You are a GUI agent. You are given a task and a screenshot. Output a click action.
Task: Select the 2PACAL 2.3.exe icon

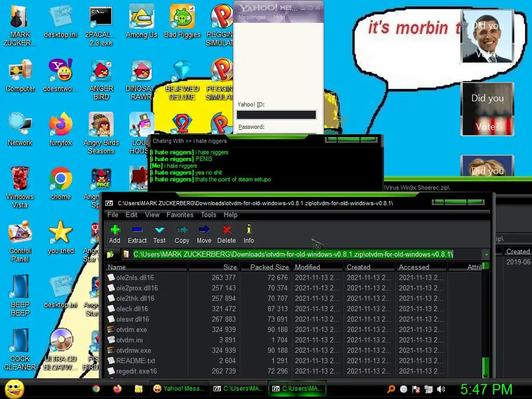pyautogui.click(x=101, y=26)
